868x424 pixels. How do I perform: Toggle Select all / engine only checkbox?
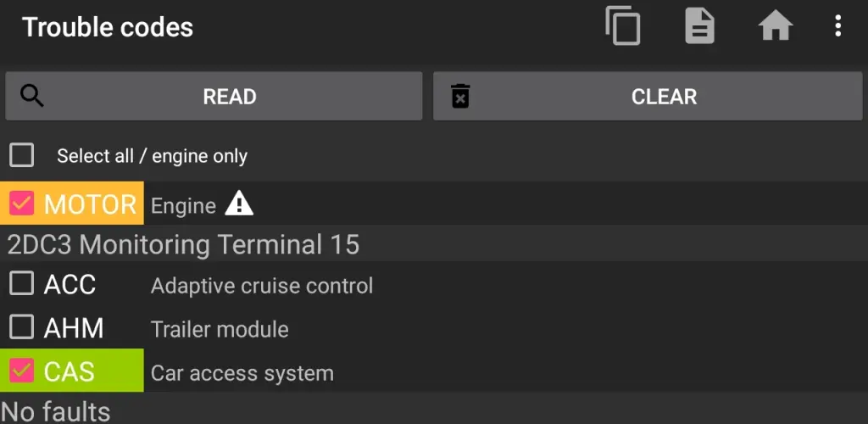click(21, 155)
